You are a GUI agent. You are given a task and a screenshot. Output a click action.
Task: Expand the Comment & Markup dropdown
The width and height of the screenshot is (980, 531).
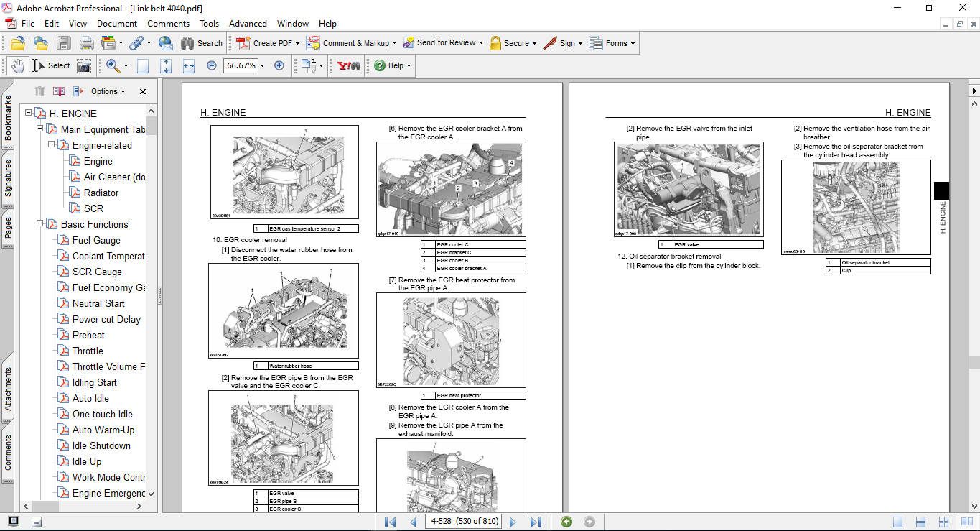[x=395, y=43]
